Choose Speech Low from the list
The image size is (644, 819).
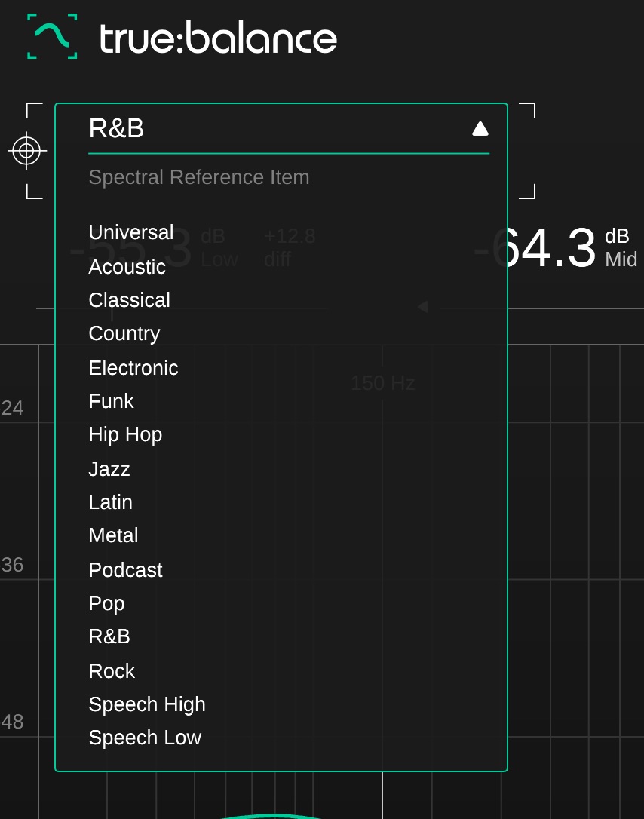pos(145,738)
